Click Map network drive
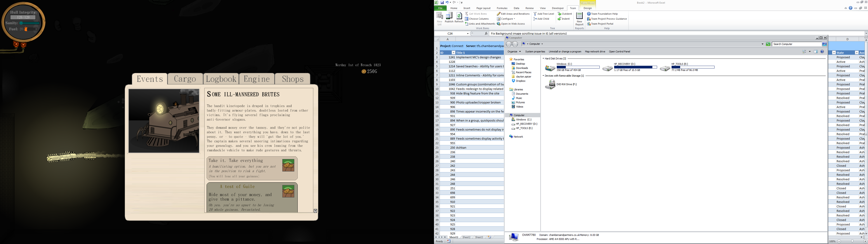Image resolution: width=868 pixels, height=244 pixels. (595, 52)
